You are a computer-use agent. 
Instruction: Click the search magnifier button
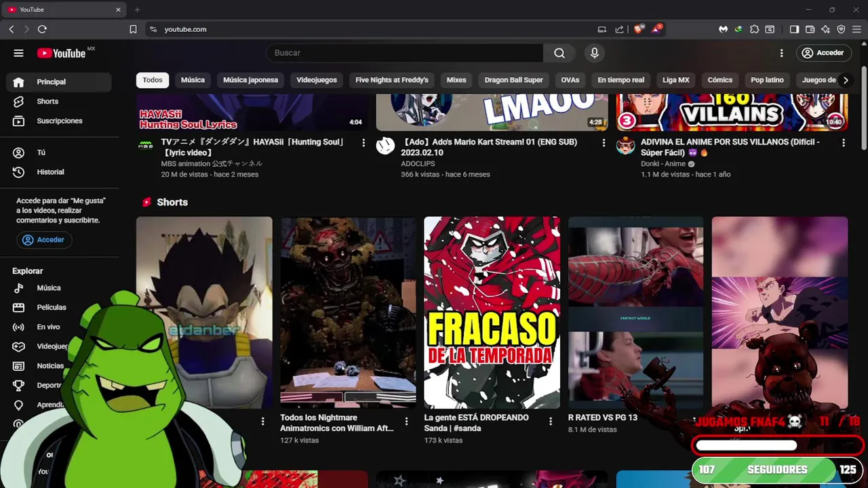point(559,53)
